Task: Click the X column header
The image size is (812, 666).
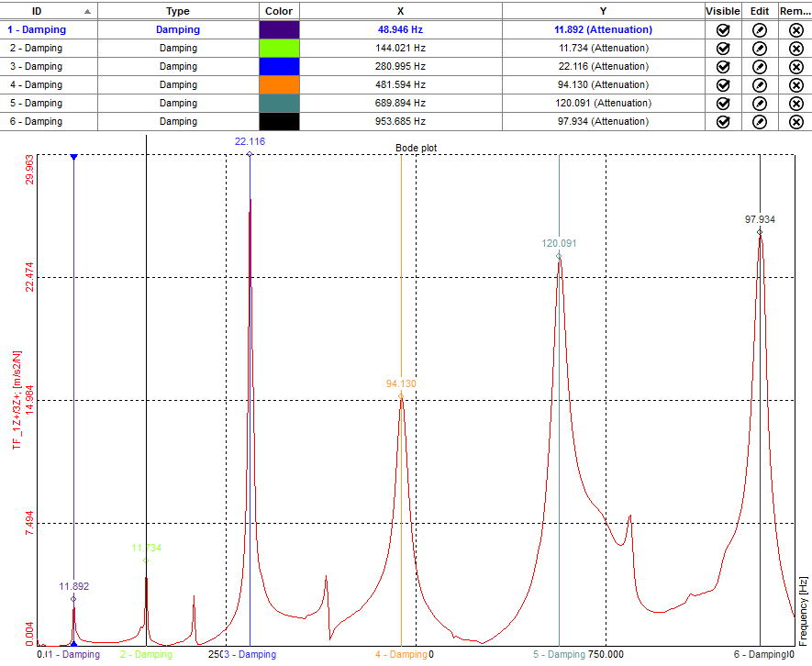Action: click(x=400, y=11)
